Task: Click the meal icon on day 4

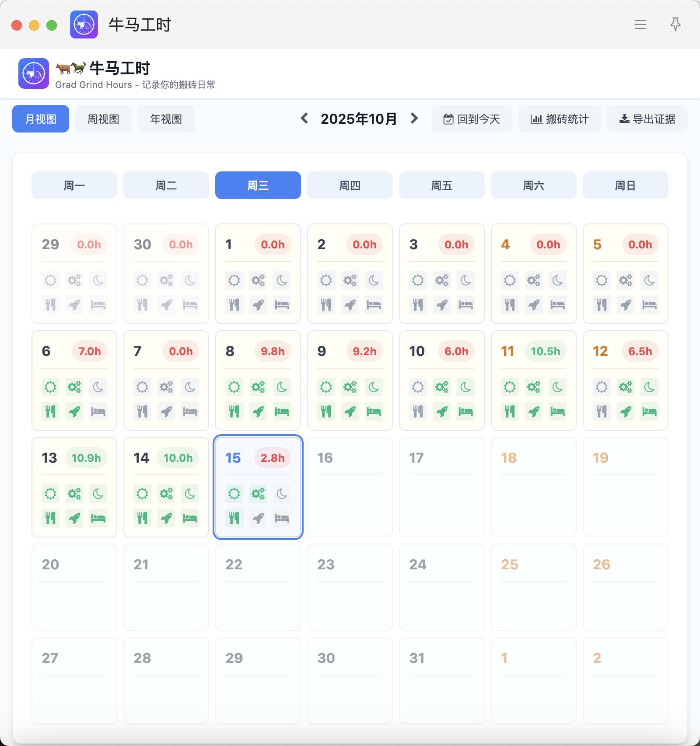Action: pos(510,305)
